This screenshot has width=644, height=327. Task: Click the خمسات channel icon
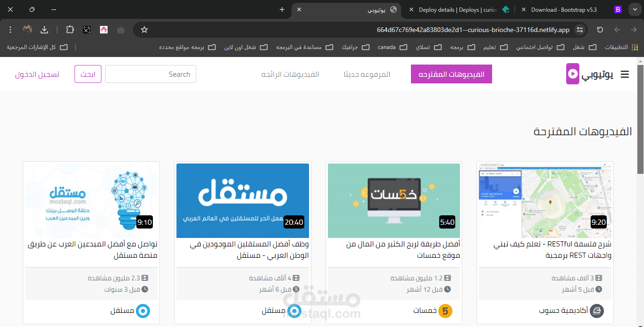pos(446,311)
